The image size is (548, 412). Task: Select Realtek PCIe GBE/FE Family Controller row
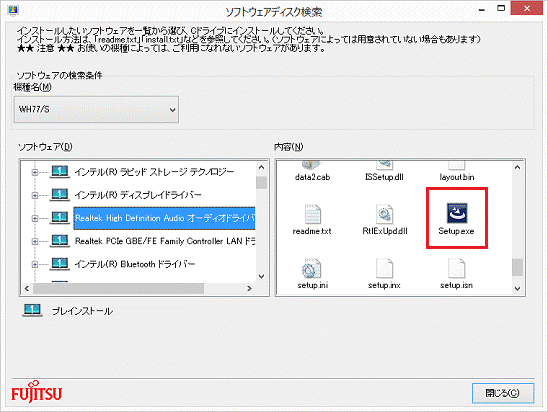[165, 241]
